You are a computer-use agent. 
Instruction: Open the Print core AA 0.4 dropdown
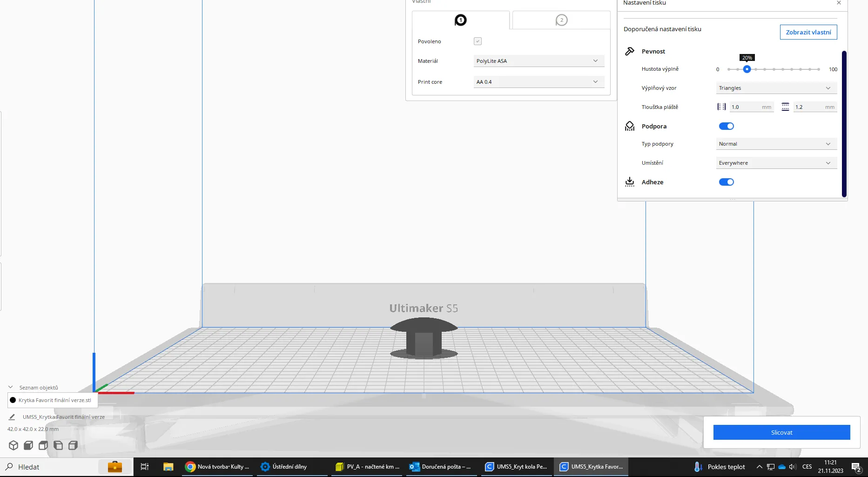538,82
